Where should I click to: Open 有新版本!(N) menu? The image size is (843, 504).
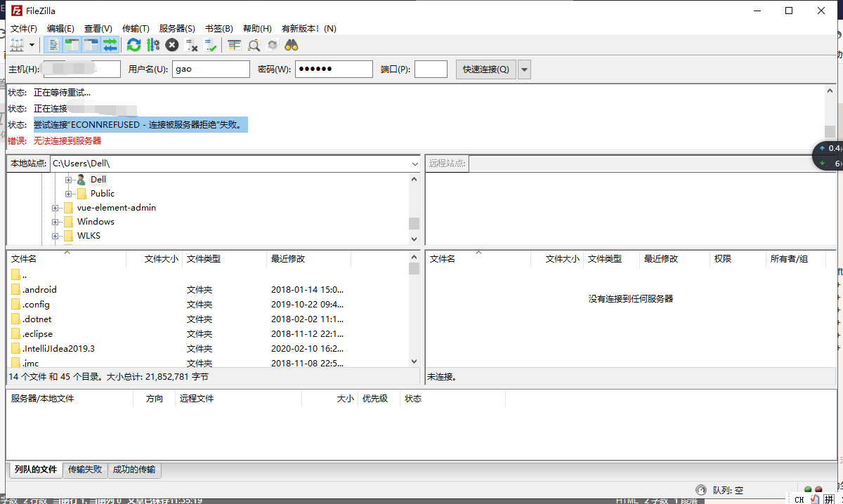tap(309, 29)
